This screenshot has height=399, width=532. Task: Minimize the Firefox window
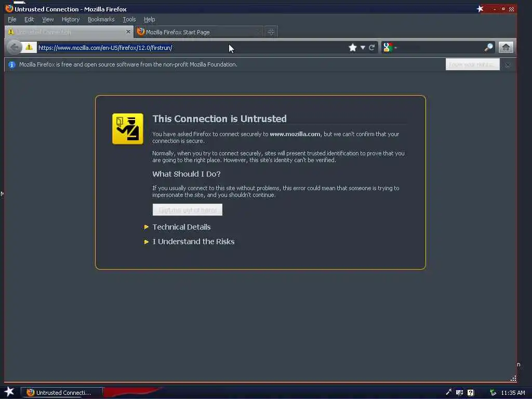[495, 9]
